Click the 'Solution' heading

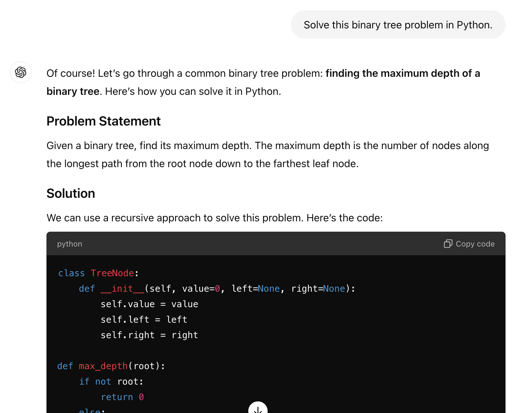point(71,194)
